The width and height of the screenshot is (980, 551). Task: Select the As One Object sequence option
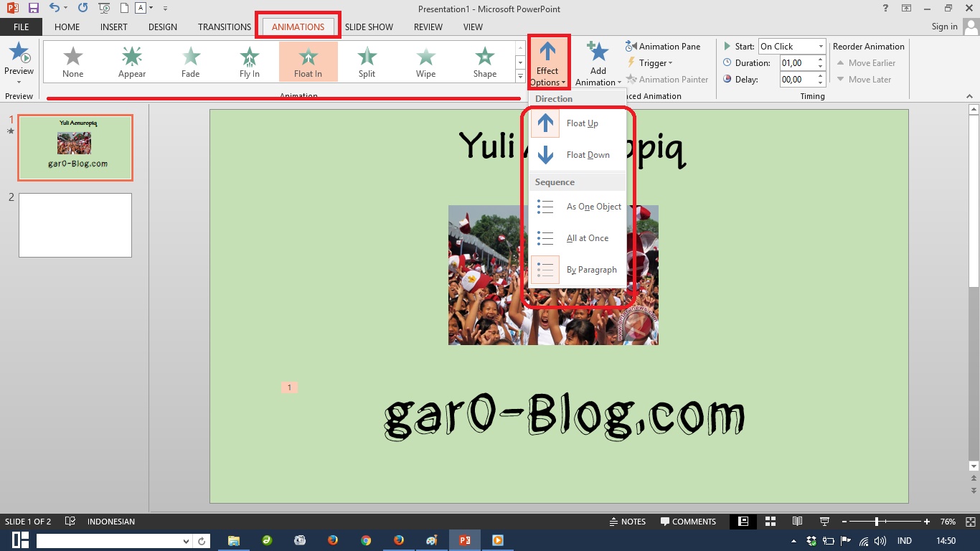click(593, 207)
